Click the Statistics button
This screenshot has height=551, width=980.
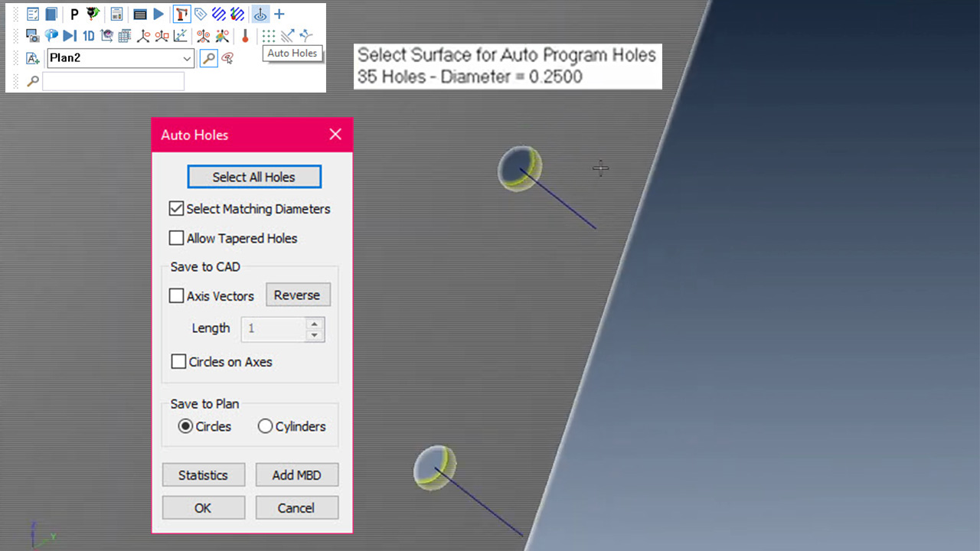pyautogui.click(x=203, y=474)
